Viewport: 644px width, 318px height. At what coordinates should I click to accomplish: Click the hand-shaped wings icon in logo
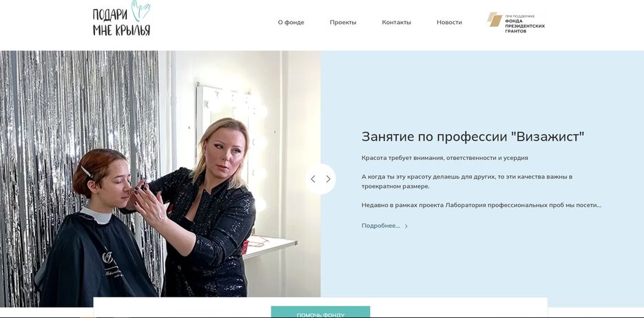pyautogui.click(x=141, y=10)
